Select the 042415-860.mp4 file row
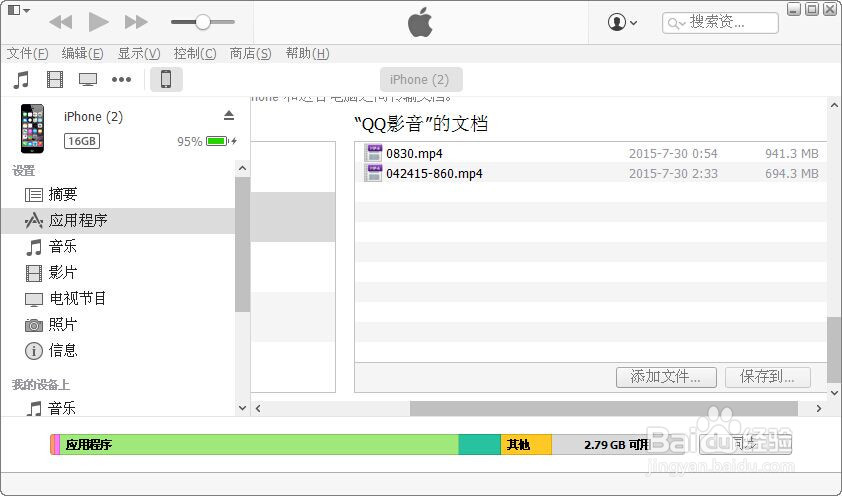The height and width of the screenshot is (496, 842). point(590,173)
